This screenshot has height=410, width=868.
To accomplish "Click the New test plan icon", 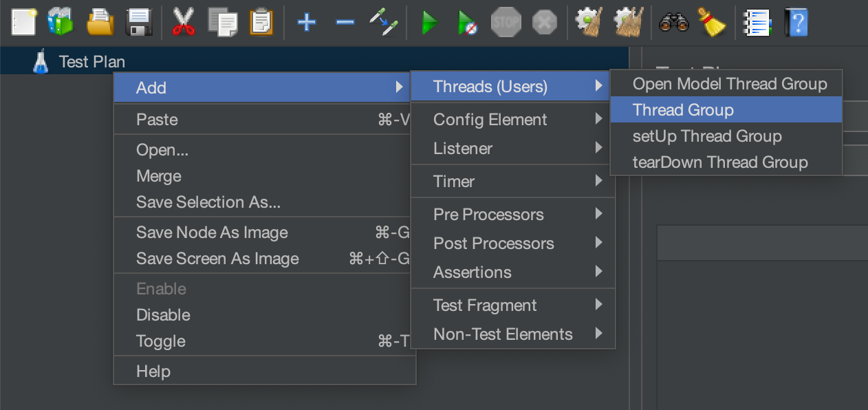I will [x=24, y=23].
